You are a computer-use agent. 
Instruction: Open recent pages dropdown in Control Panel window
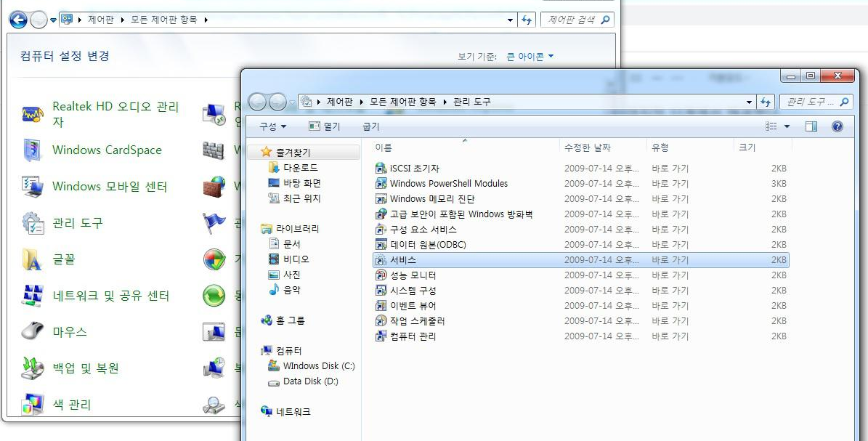(x=53, y=20)
